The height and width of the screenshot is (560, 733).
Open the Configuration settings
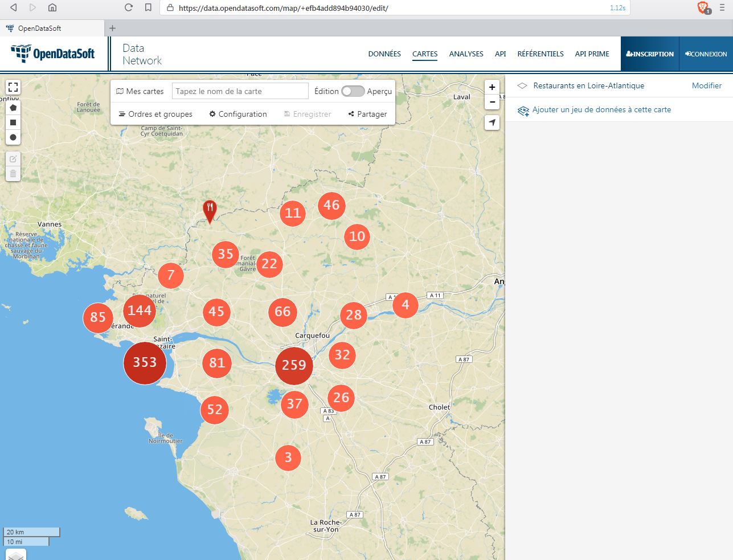coord(238,114)
